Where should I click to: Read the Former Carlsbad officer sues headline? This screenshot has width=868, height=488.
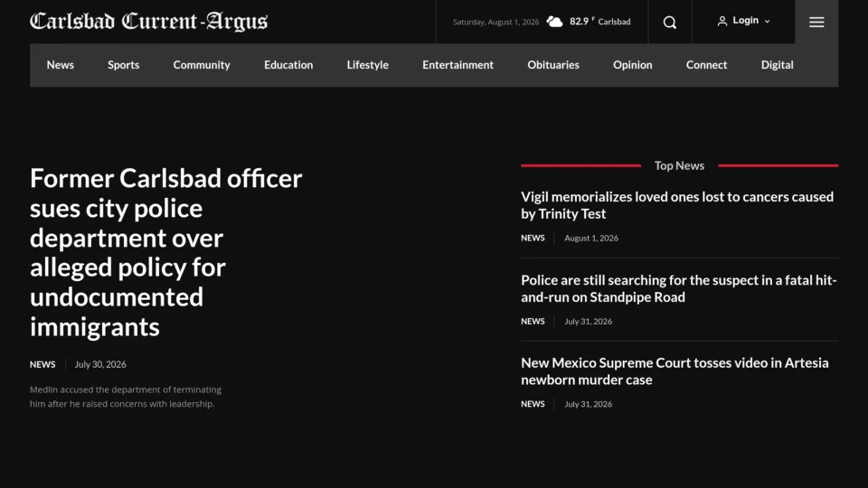click(x=166, y=252)
